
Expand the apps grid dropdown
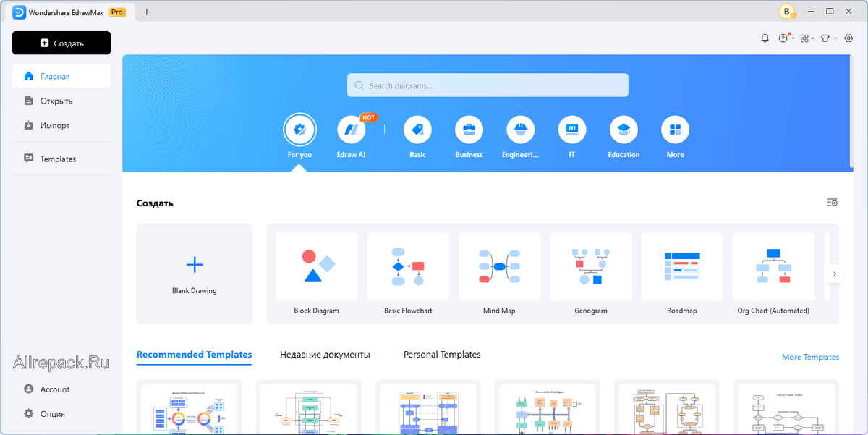[807, 38]
